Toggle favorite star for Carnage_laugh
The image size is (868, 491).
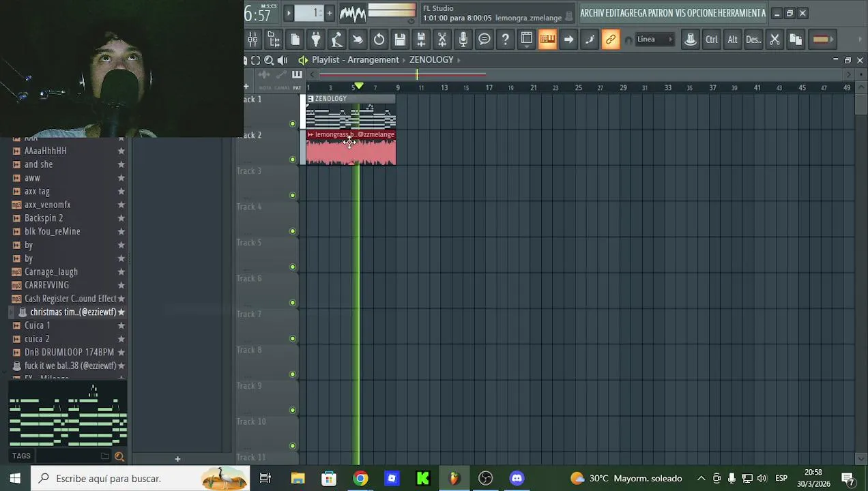point(121,272)
